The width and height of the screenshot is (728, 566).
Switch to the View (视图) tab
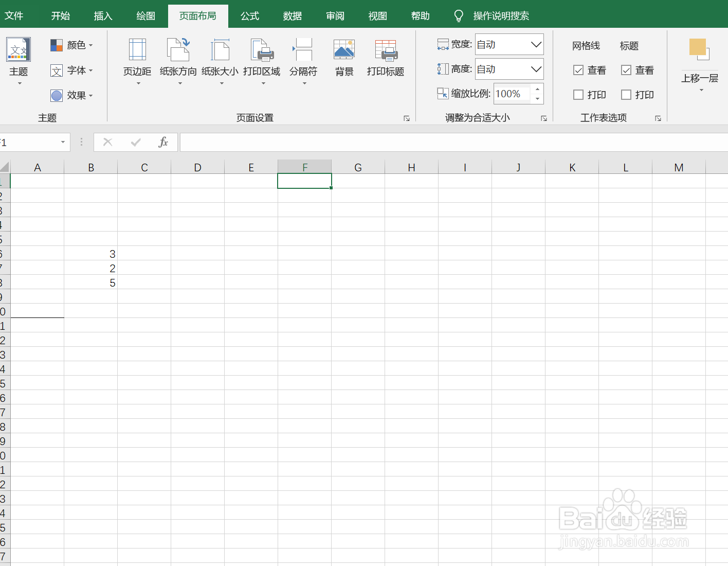pos(378,16)
